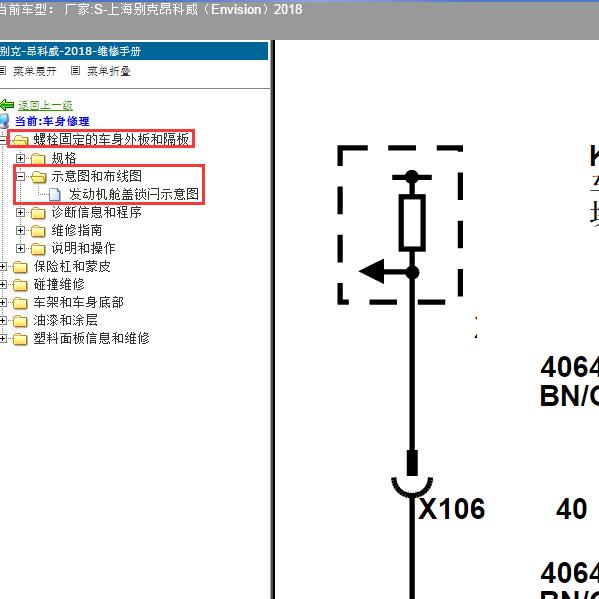The image size is (599, 599).
Task: Click the 菜单折叠 list icon
Action: [75, 71]
